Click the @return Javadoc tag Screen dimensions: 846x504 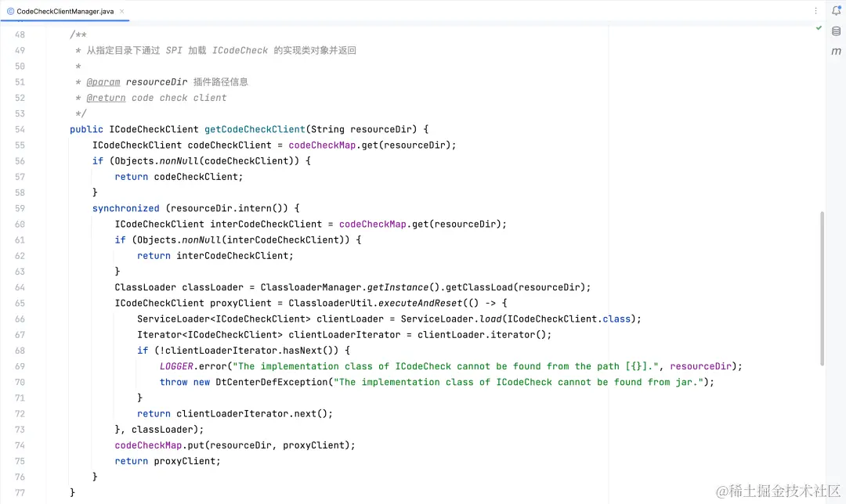pyautogui.click(x=106, y=98)
